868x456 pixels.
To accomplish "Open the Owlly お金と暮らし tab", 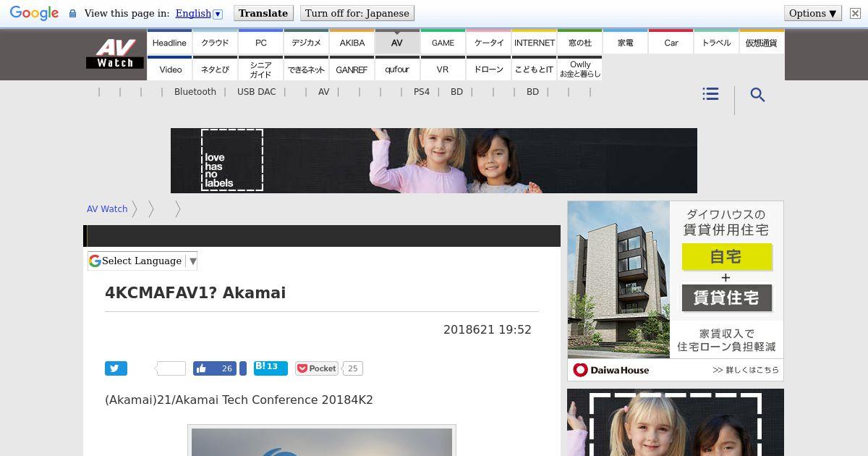I will [x=579, y=69].
